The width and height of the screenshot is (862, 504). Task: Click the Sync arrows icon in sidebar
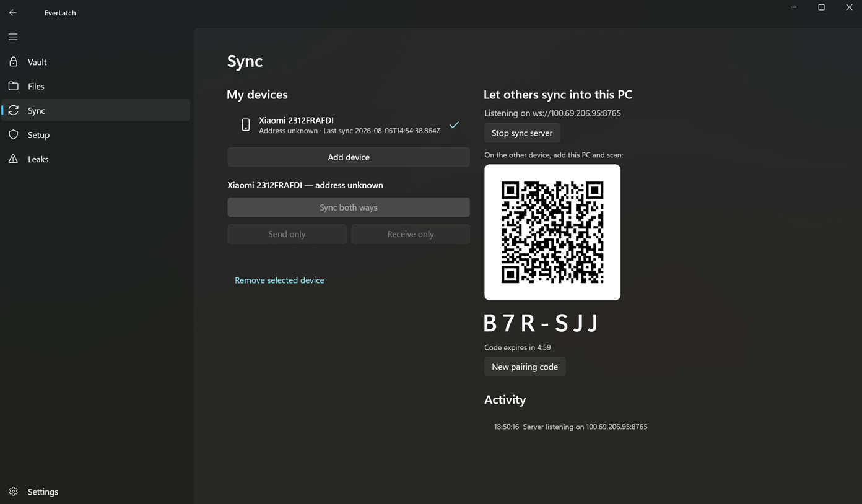(13, 110)
